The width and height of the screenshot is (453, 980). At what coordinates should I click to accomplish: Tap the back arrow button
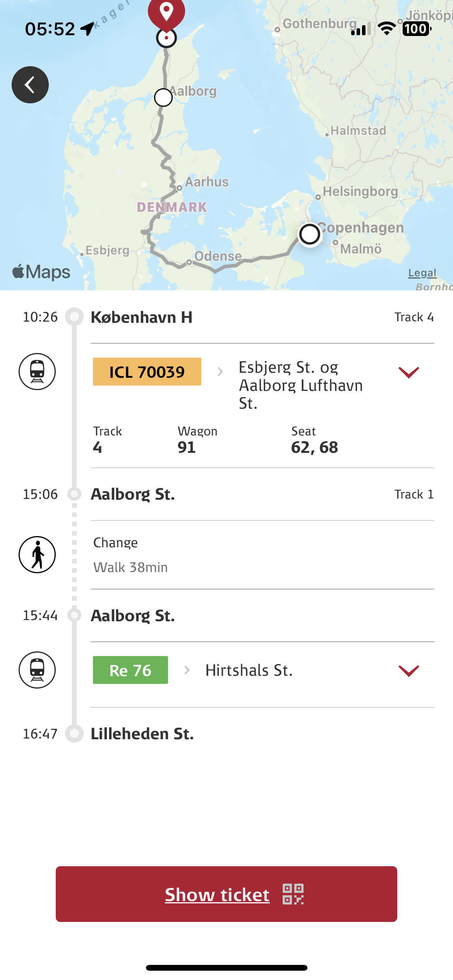pyautogui.click(x=30, y=85)
